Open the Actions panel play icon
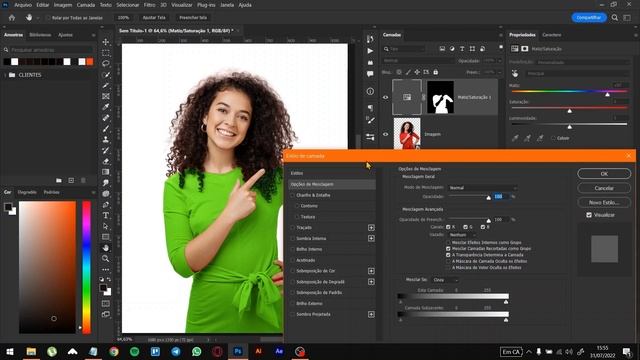The image size is (640, 360). [370, 51]
